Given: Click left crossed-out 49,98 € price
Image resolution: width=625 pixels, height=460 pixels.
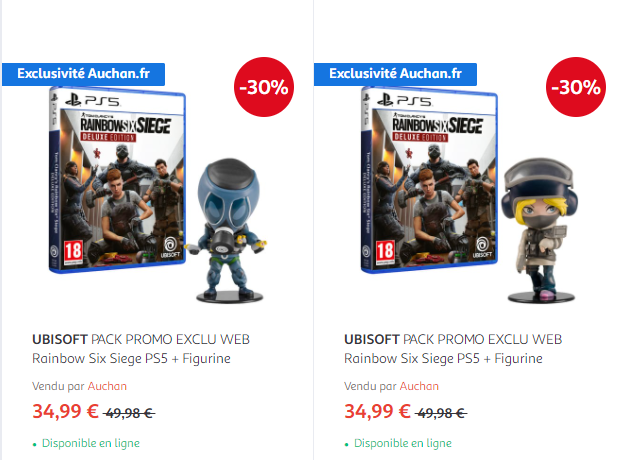Looking at the screenshot, I should click(129, 413).
